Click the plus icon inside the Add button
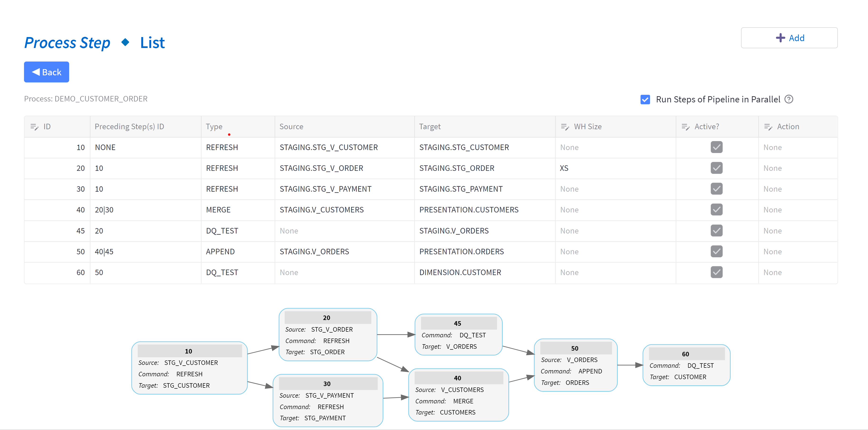The width and height of the screenshot is (868, 430). [781, 38]
